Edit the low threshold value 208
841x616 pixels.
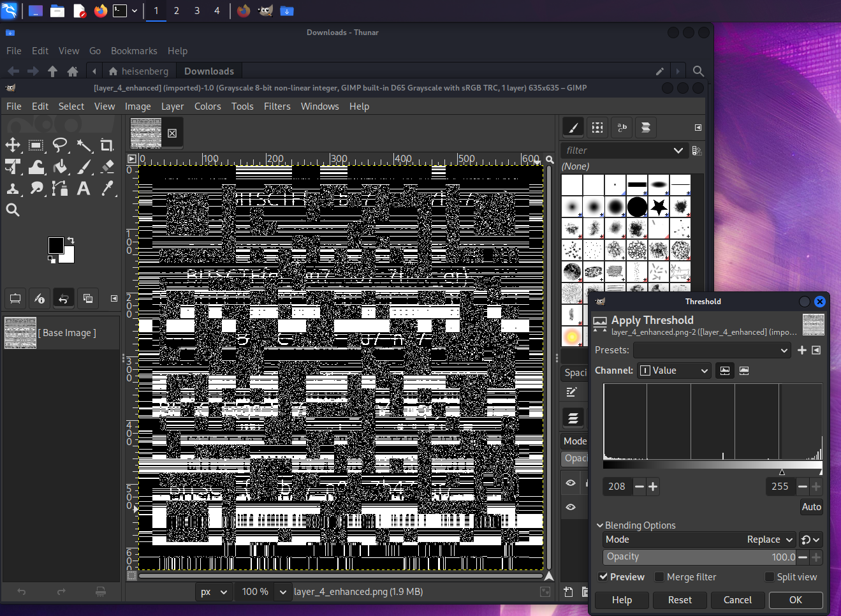(617, 486)
